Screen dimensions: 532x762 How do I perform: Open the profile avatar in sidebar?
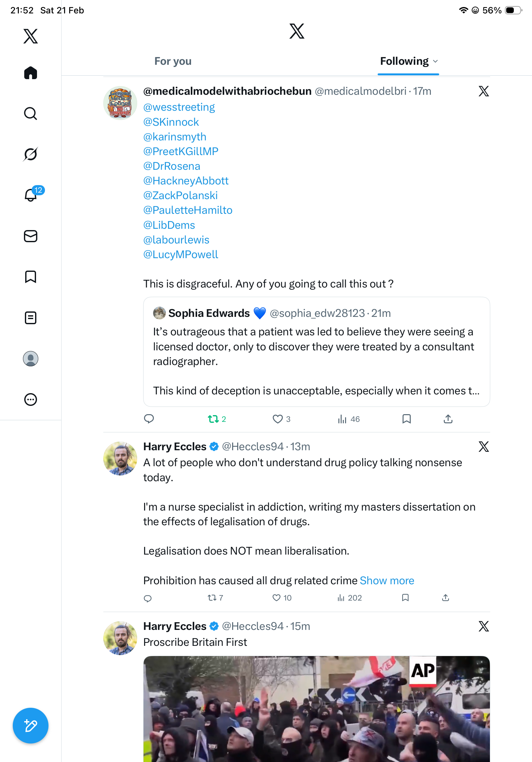31,359
